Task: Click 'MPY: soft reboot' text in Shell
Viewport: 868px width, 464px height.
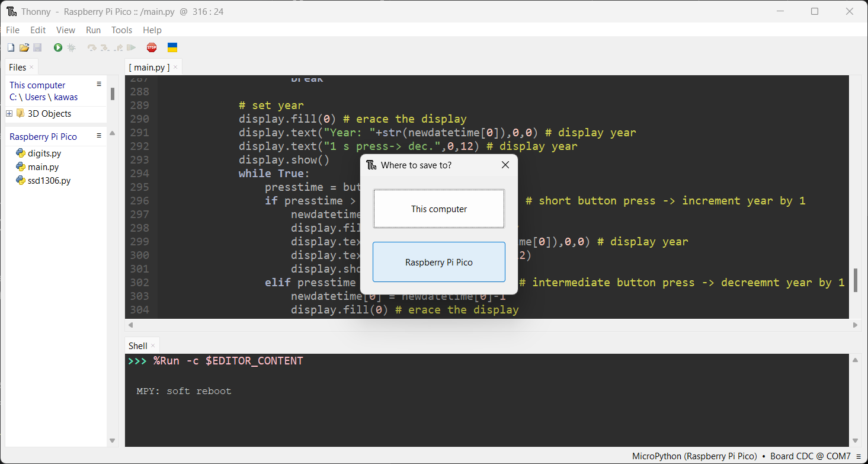Action: click(x=184, y=391)
